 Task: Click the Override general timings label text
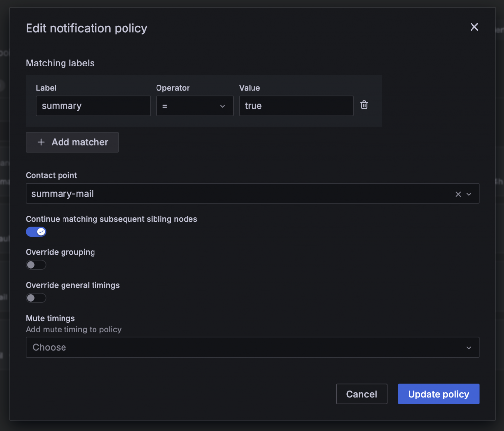click(x=72, y=285)
